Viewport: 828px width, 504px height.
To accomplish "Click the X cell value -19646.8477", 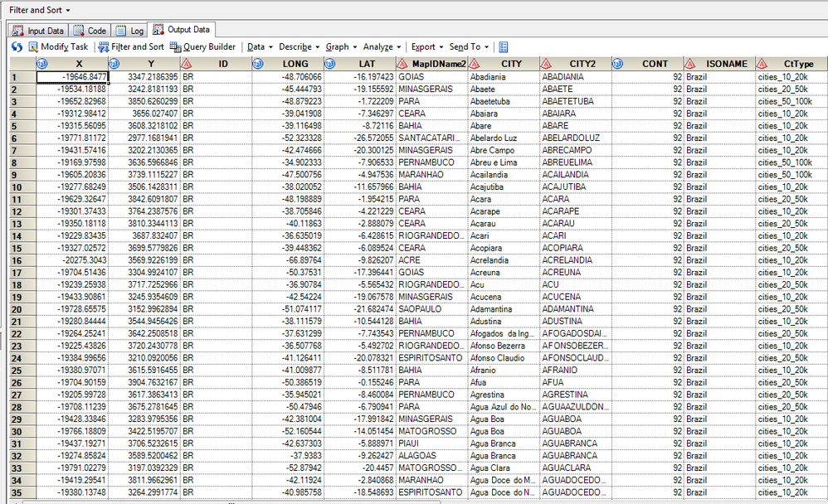I will 72,77.
